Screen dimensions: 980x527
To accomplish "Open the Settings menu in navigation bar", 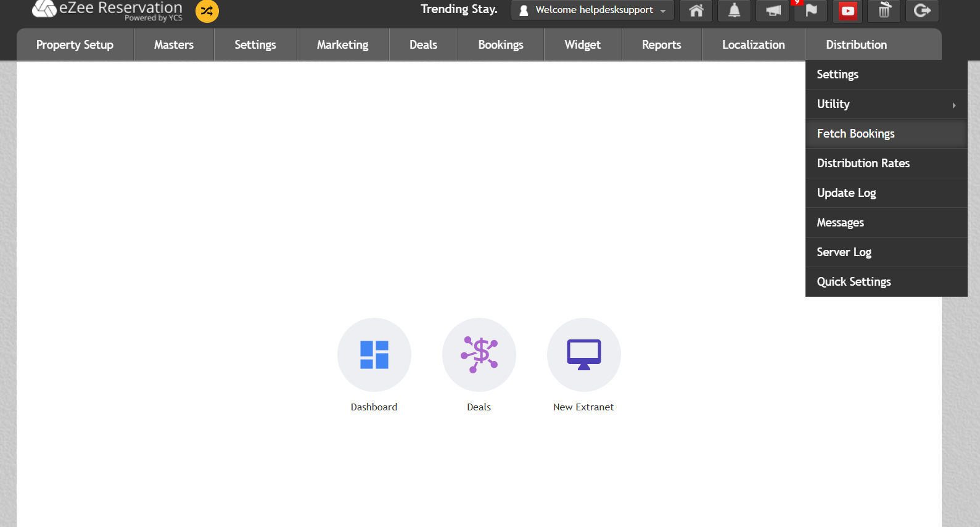I will pos(255,44).
